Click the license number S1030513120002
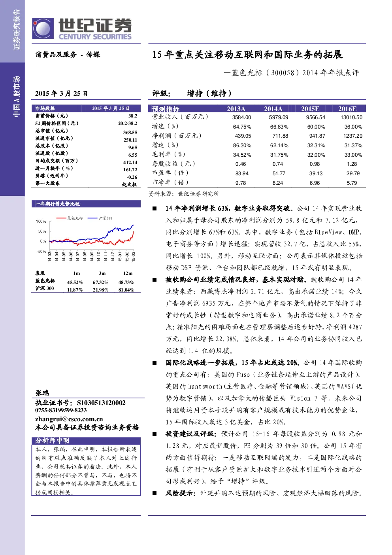392x555 pixels. [101, 403]
